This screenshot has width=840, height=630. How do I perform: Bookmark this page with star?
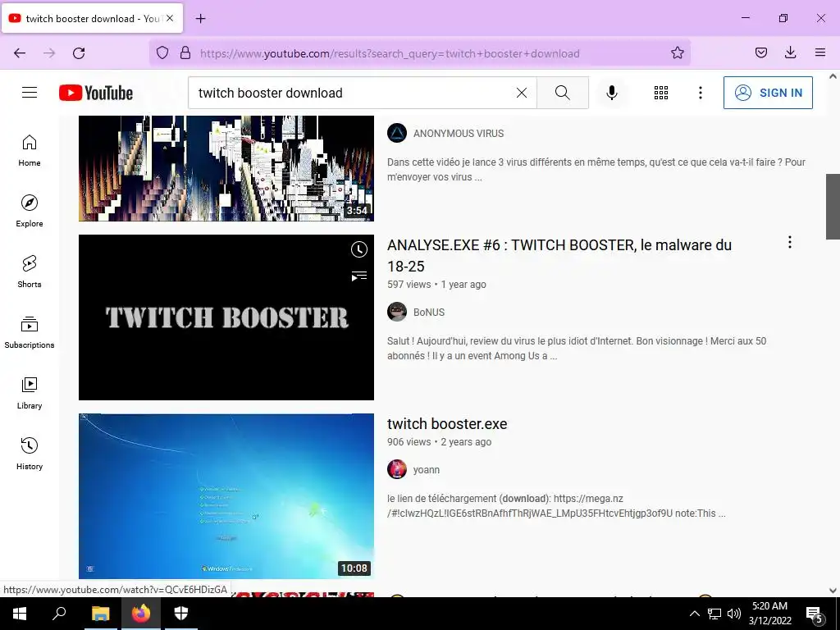[x=677, y=53]
